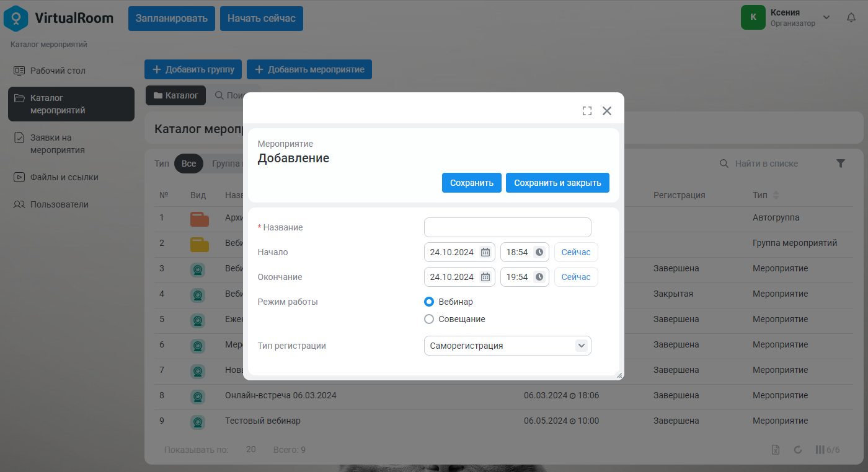Open the Тип регистрации dropdown
Image resolution: width=868 pixels, height=472 pixels.
pos(508,346)
